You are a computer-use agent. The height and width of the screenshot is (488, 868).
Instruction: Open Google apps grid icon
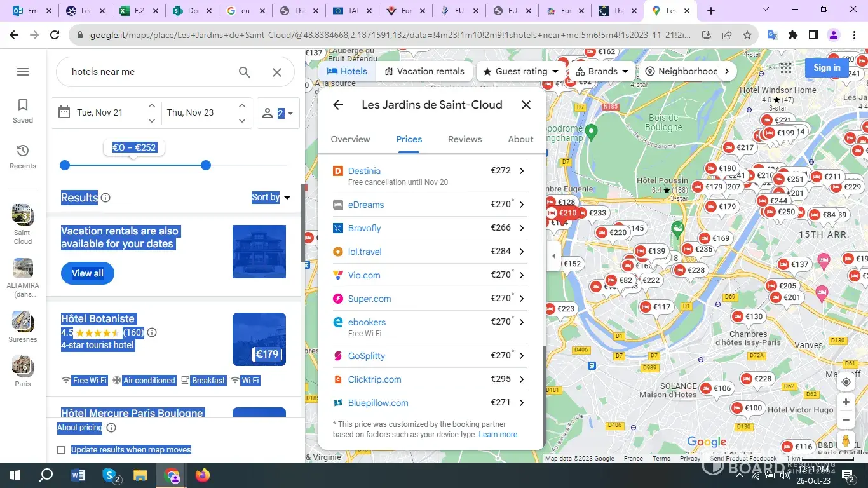click(x=785, y=67)
